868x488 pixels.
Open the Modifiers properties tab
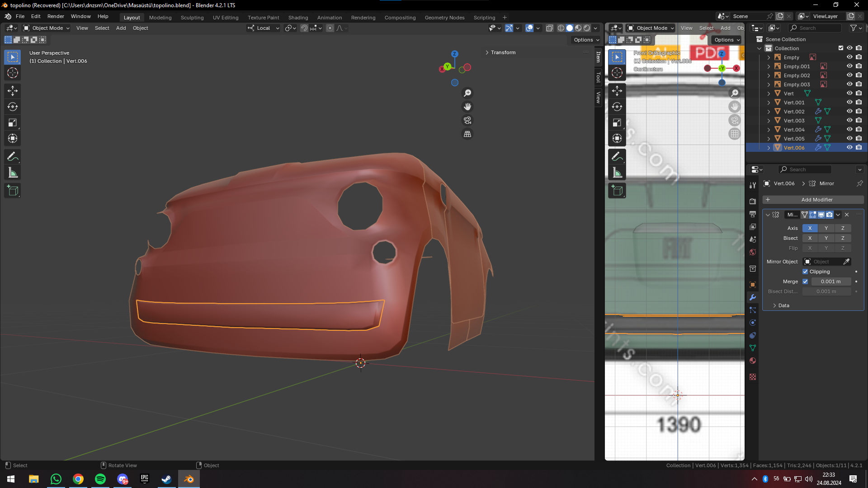[x=753, y=297]
